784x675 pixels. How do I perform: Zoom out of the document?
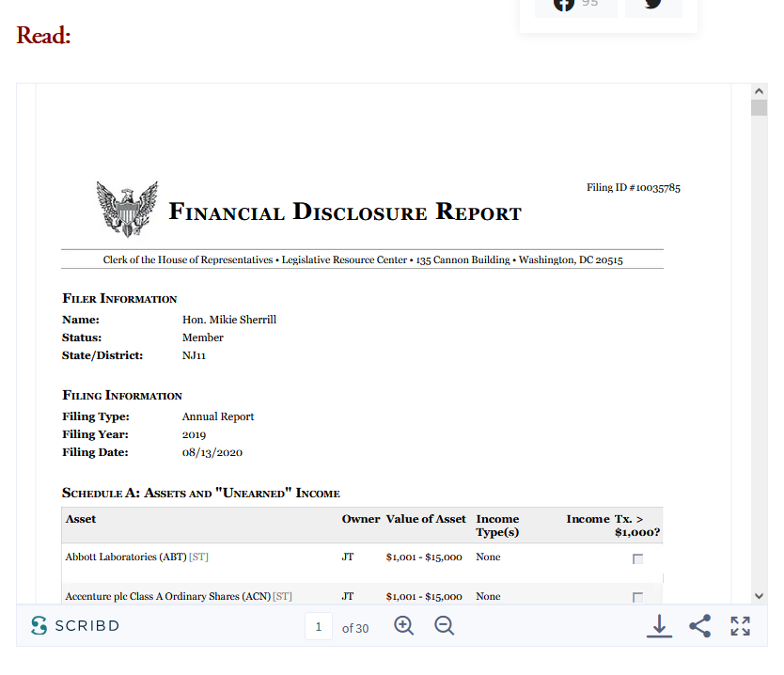coord(444,625)
